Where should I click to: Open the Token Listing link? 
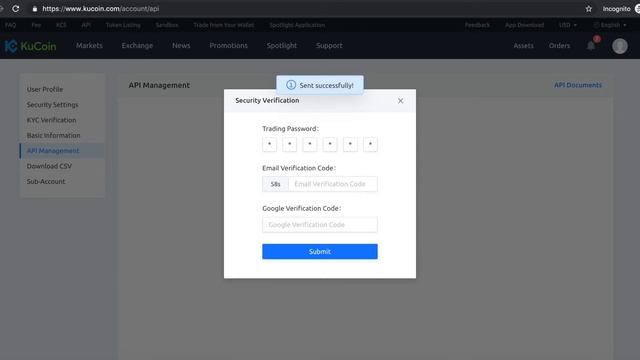123,25
